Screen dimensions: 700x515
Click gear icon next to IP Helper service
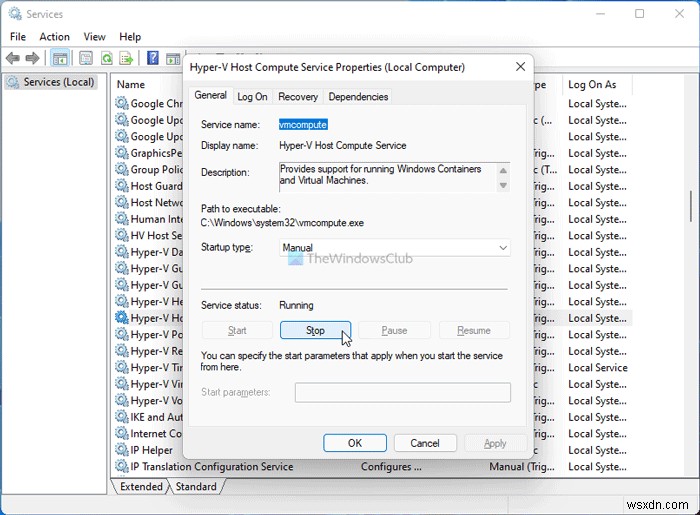(x=122, y=449)
